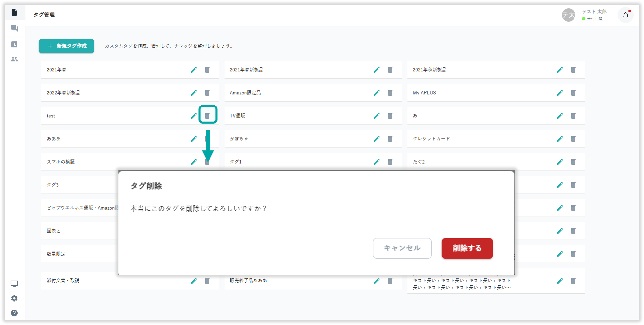Open the analytics chart sidebar icon

click(14, 44)
